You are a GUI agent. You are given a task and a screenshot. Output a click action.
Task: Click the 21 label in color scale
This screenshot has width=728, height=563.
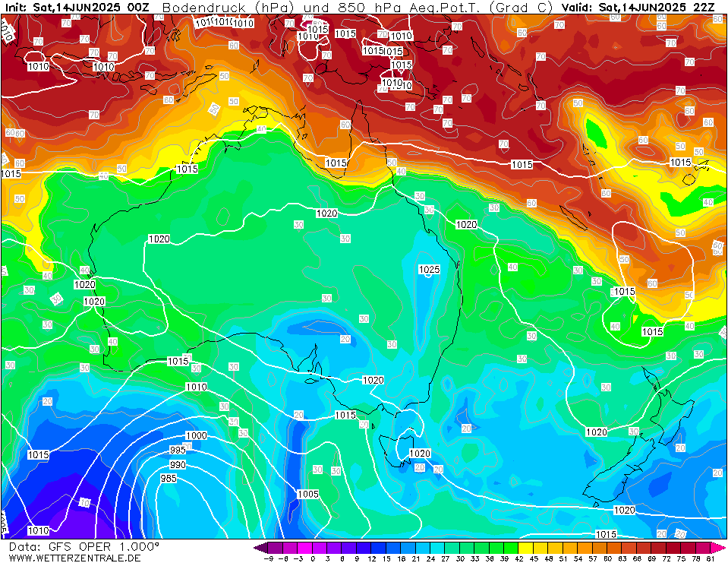416,558
